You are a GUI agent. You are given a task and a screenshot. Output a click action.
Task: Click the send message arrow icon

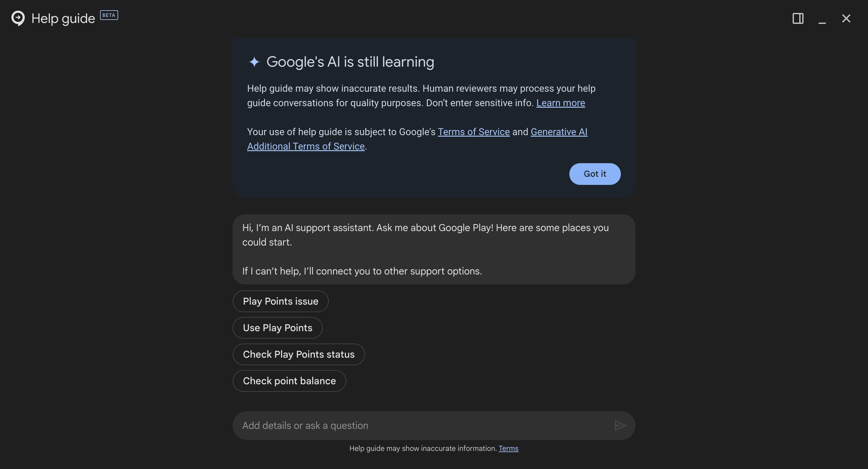[x=620, y=426]
